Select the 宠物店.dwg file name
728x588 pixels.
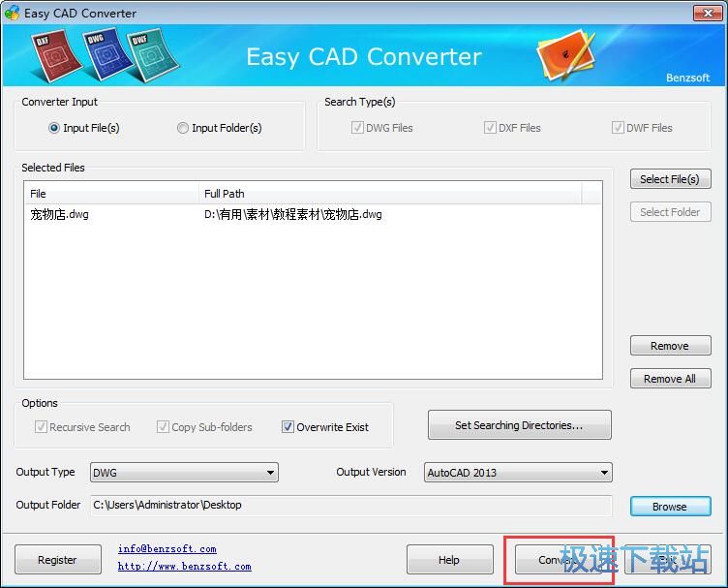pos(59,214)
